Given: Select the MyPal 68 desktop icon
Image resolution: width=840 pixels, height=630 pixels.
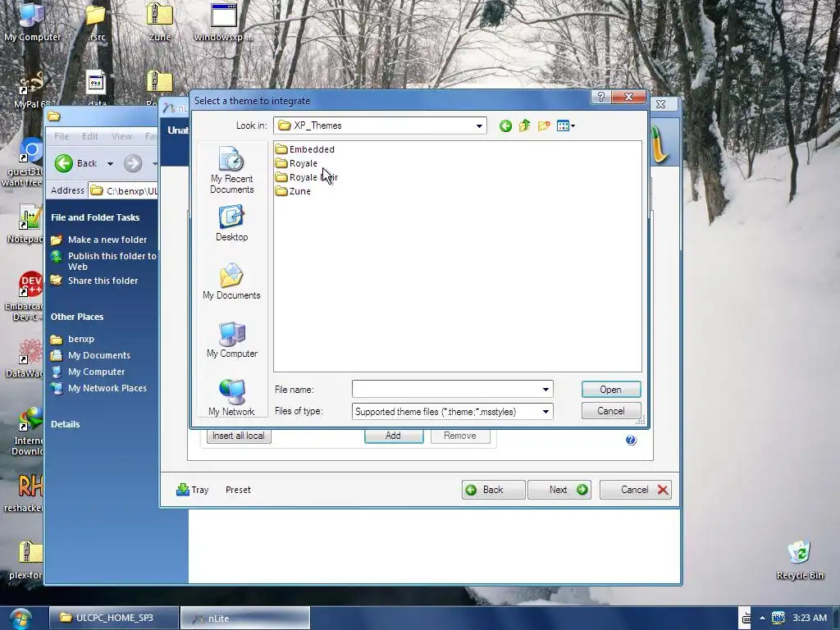Looking at the screenshot, I should click(32, 89).
